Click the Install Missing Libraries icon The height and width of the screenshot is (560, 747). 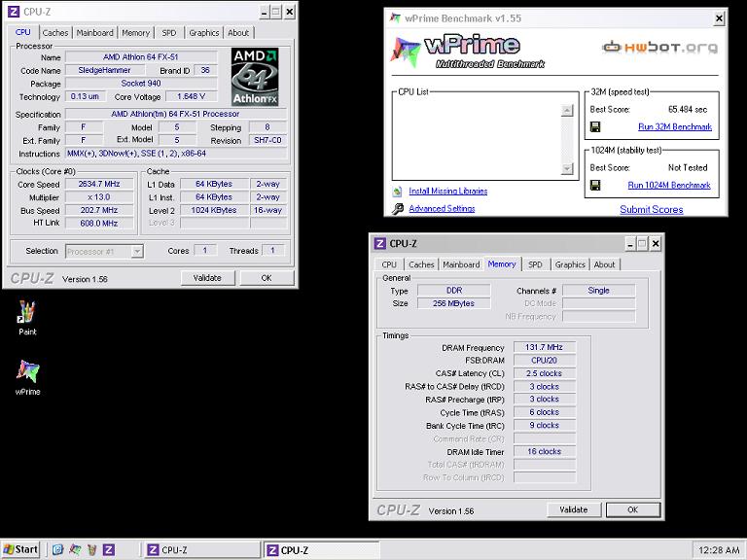pyautogui.click(x=397, y=192)
